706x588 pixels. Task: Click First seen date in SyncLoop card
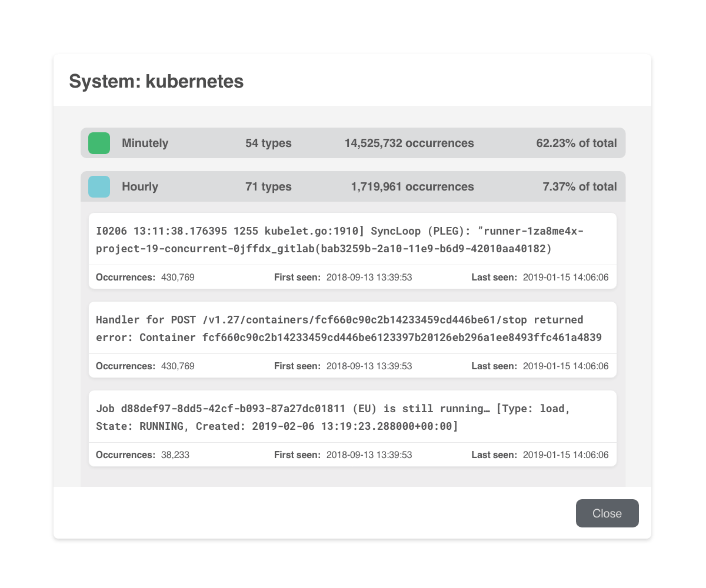click(x=369, y=277)
